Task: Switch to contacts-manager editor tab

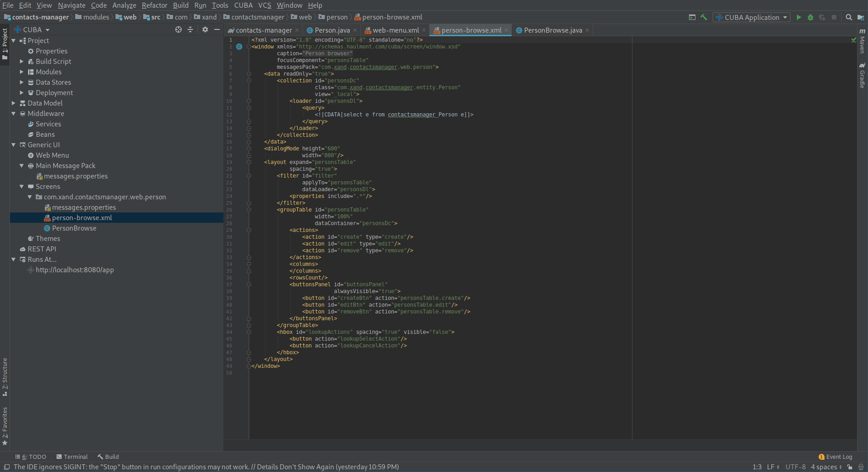Action: click(264, 30)
